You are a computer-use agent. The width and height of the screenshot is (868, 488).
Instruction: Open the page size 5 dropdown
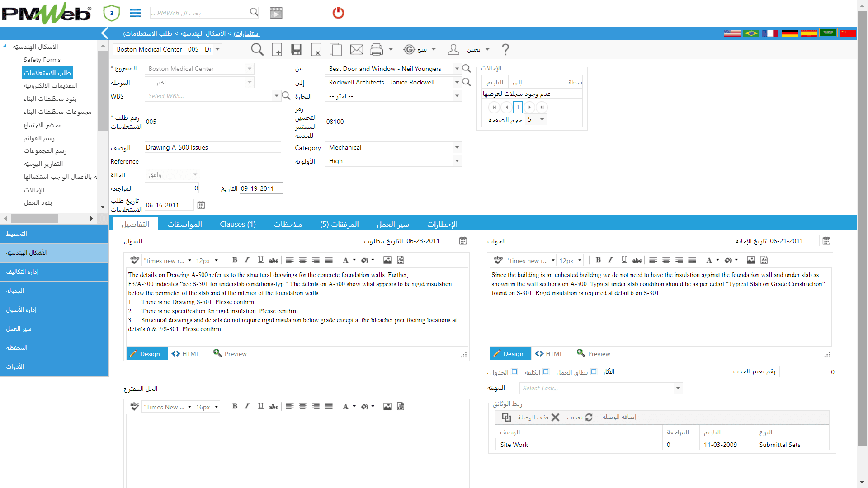(542, 119)
